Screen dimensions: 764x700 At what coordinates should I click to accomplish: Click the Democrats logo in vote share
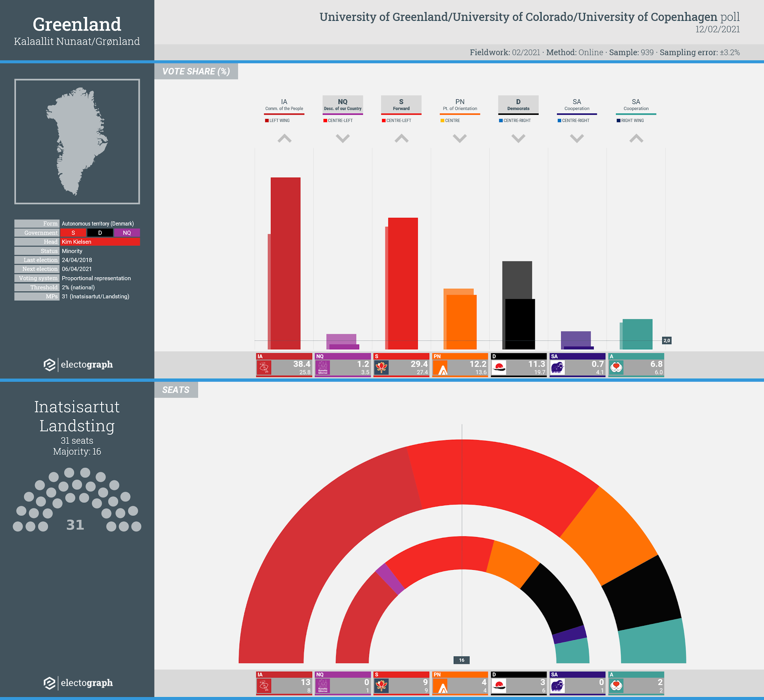[x=499, y=367]
